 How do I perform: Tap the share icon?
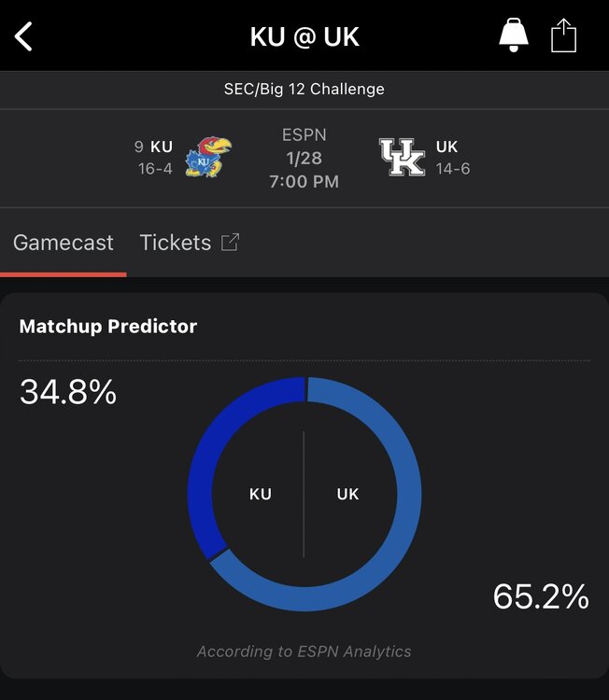[563, 35]
